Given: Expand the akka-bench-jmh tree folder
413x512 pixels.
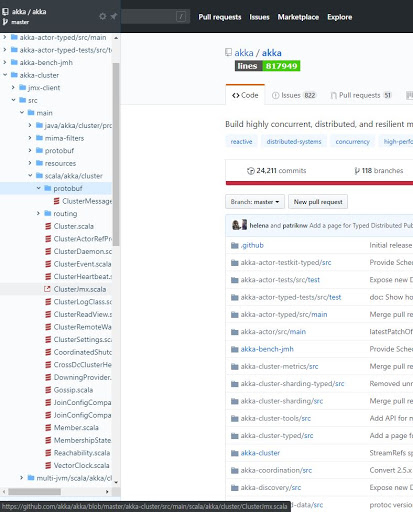Looking at the screenshot, I should pyautogui.click(x=5, y=62).
